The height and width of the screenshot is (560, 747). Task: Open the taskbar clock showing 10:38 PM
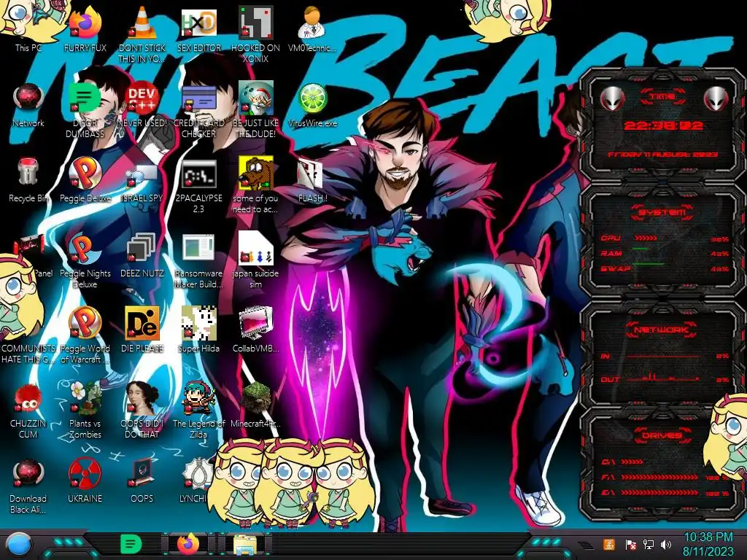pos(708,544)
